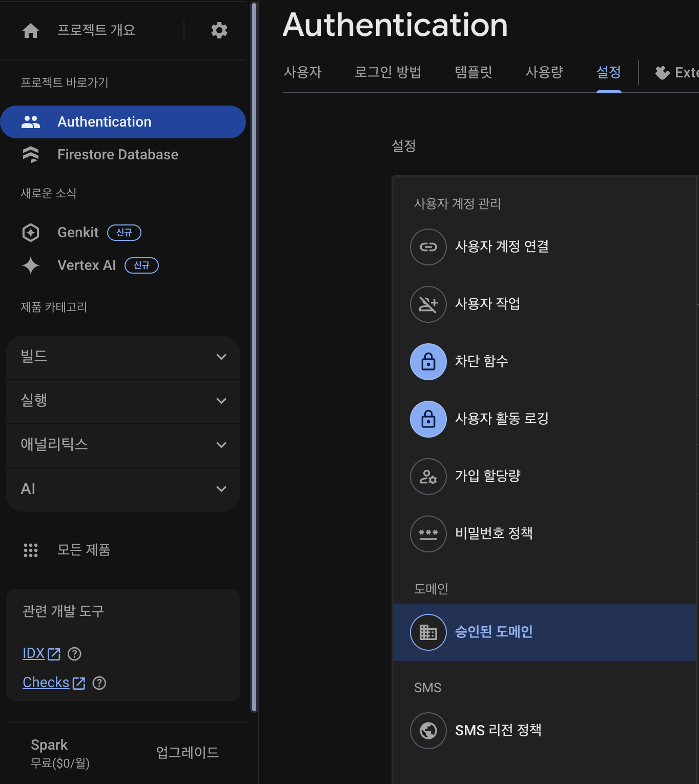Click the Genkit hexagon icon

coord(31,233)
